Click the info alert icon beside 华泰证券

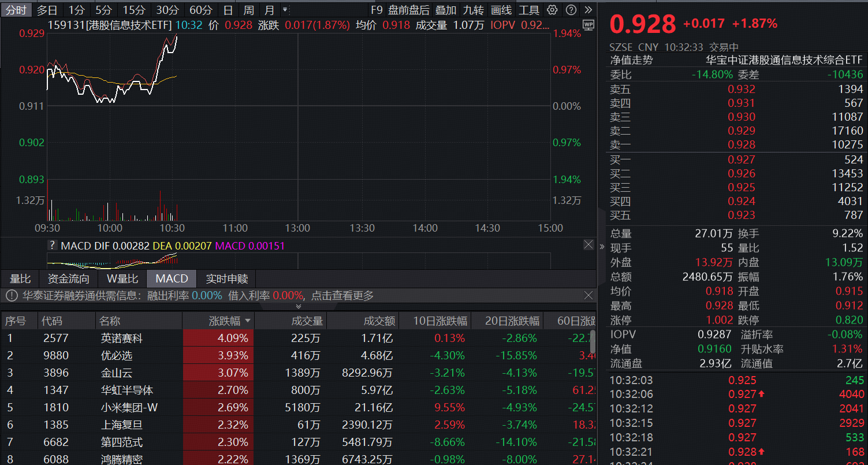(12, 296)
